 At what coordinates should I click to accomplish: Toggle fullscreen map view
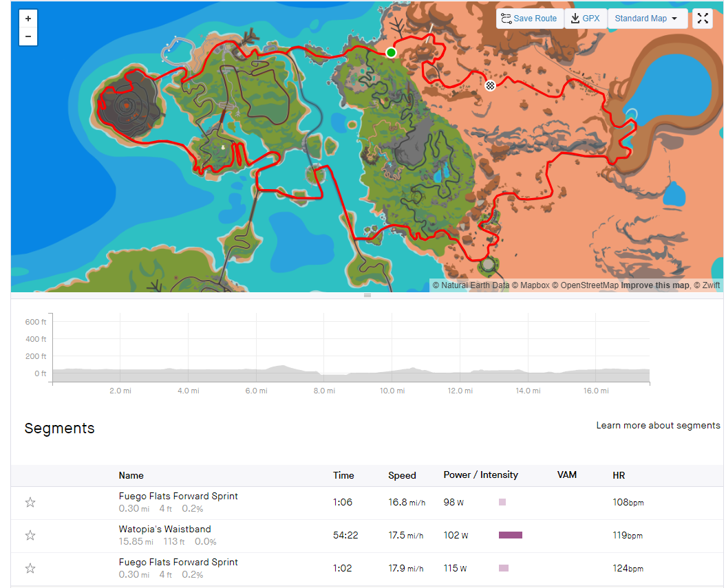coord(703,19)
